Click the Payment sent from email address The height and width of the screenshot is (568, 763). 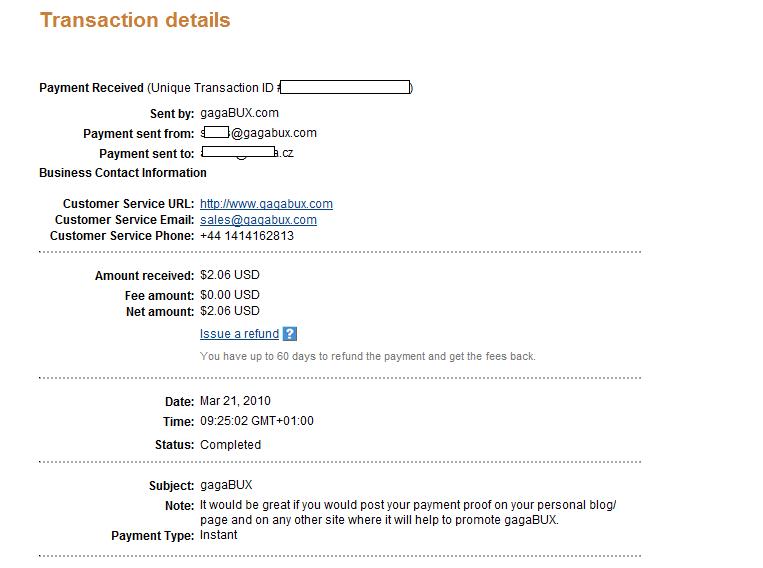tap(258, 133)
